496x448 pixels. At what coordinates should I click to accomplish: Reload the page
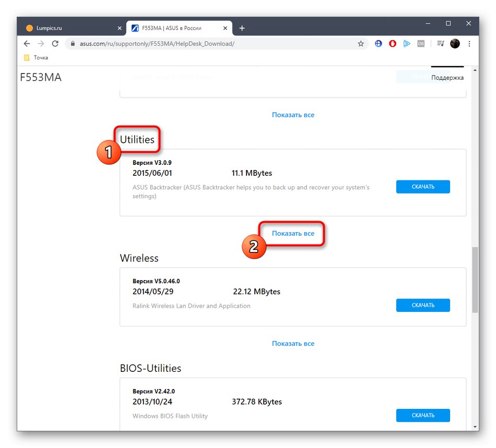pos(55,44)
